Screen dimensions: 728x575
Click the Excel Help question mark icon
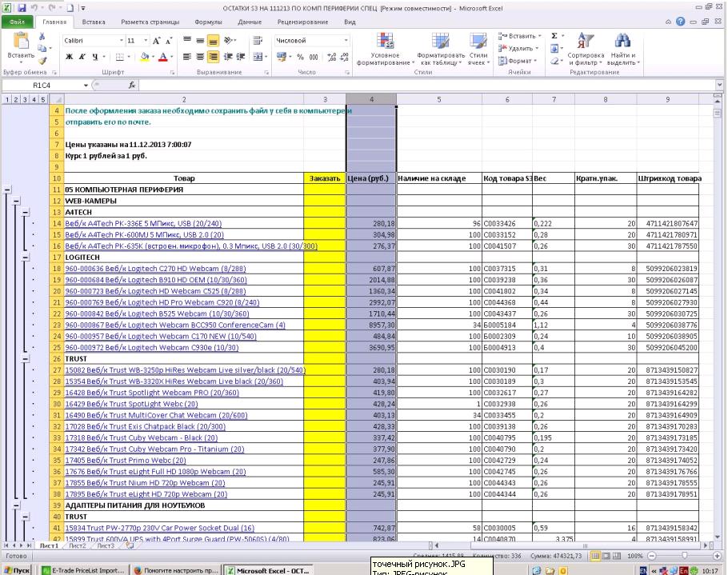pos(680,22)
